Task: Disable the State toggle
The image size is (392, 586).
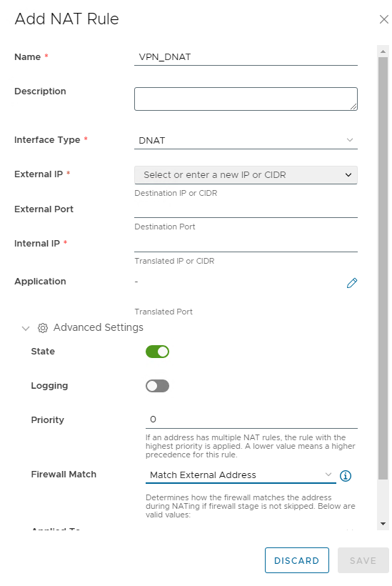Action: point(157,352)
